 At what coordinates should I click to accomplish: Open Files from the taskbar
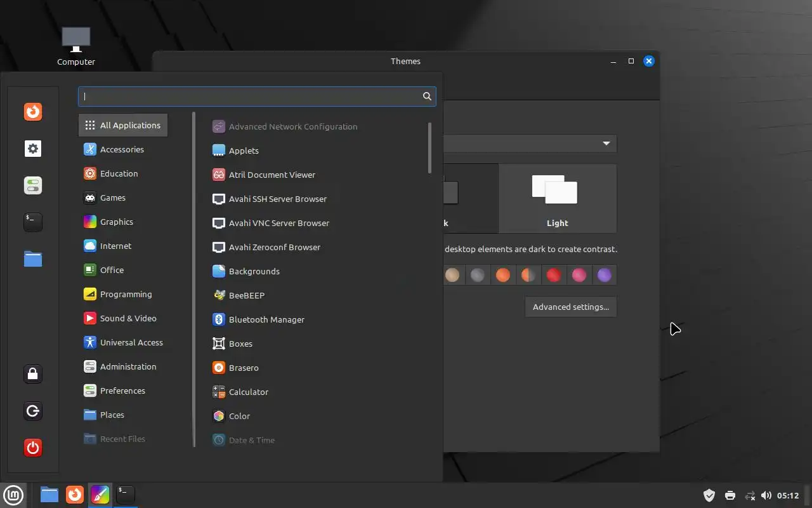pos(49,495)
